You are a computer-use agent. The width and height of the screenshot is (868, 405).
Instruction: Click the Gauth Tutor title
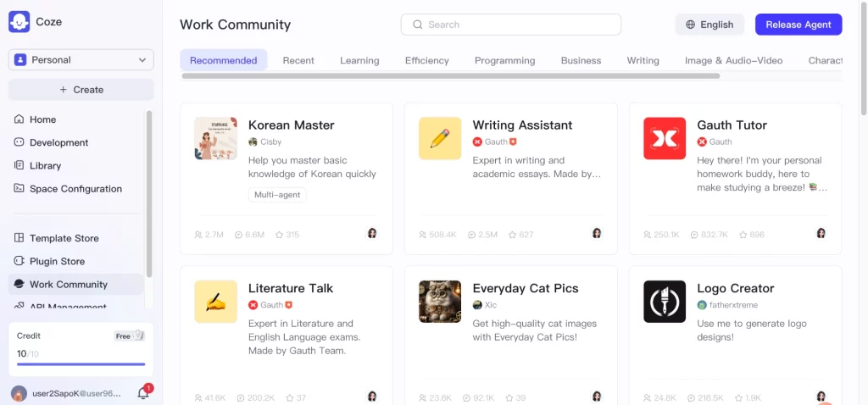pyautogui.click(x=732, y=125)
